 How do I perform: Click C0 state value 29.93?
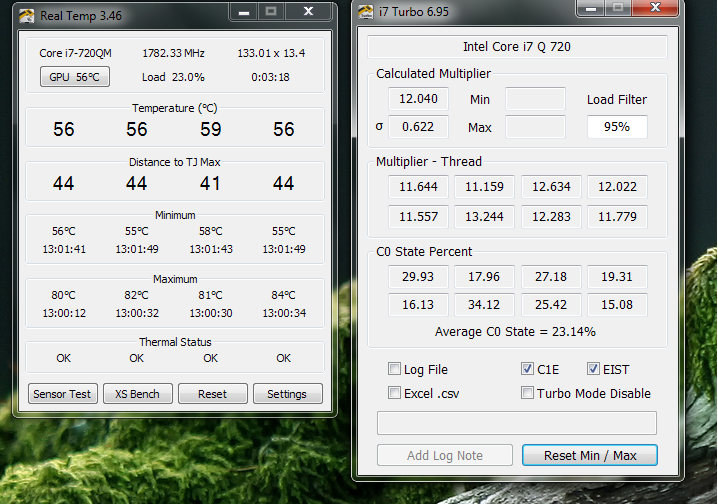pyautogui.click(x=418, y=277)
